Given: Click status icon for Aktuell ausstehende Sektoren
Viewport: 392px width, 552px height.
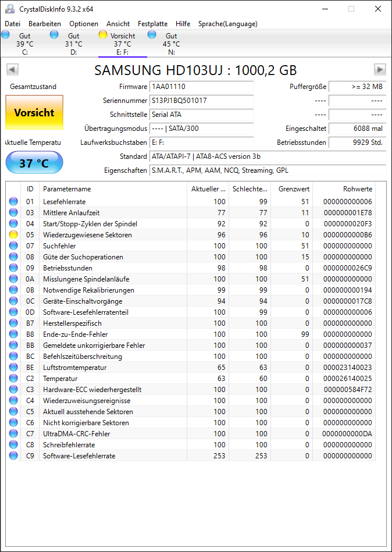Looking at the screenshot, I should (13, 412).
